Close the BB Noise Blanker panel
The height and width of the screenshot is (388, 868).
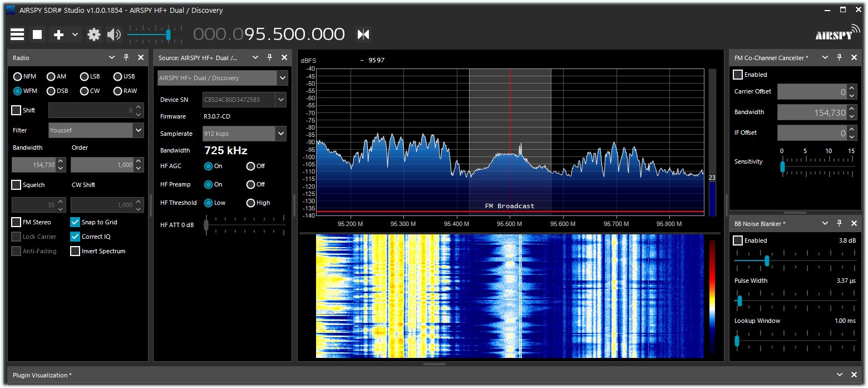pyautogui.click(x=854, y=223)
